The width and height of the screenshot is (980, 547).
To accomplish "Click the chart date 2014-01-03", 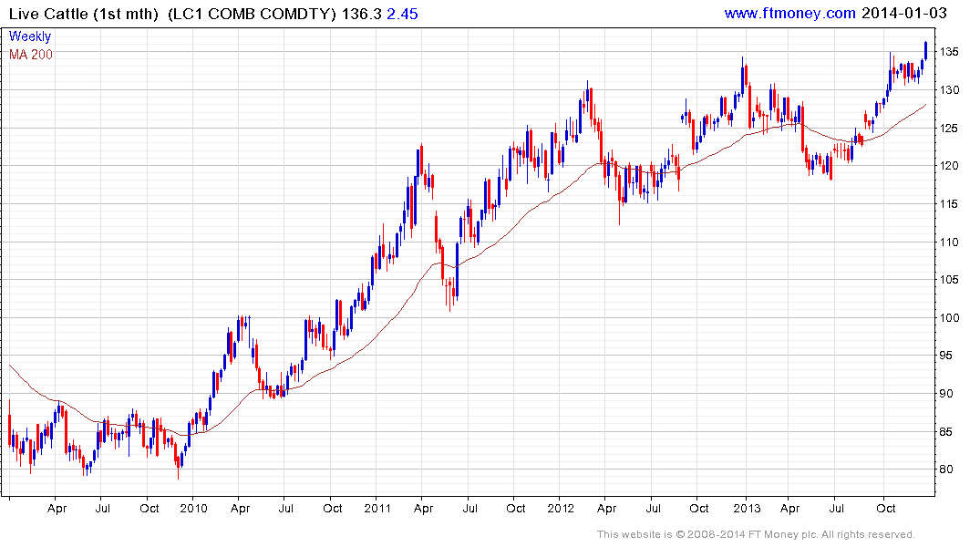I will coord(903,13).
